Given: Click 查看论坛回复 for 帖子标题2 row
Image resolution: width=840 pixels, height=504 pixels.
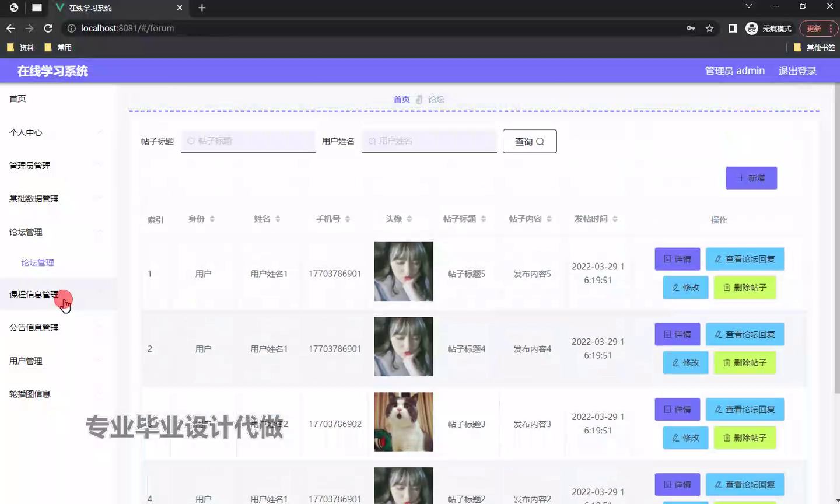Looking at the screenshot, I should point(745,485).
